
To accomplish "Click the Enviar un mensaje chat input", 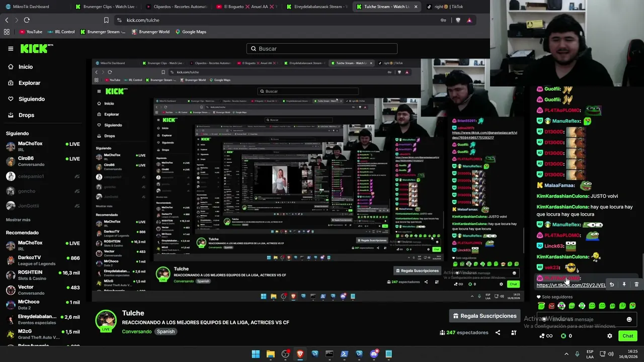I will pos(587,319).
